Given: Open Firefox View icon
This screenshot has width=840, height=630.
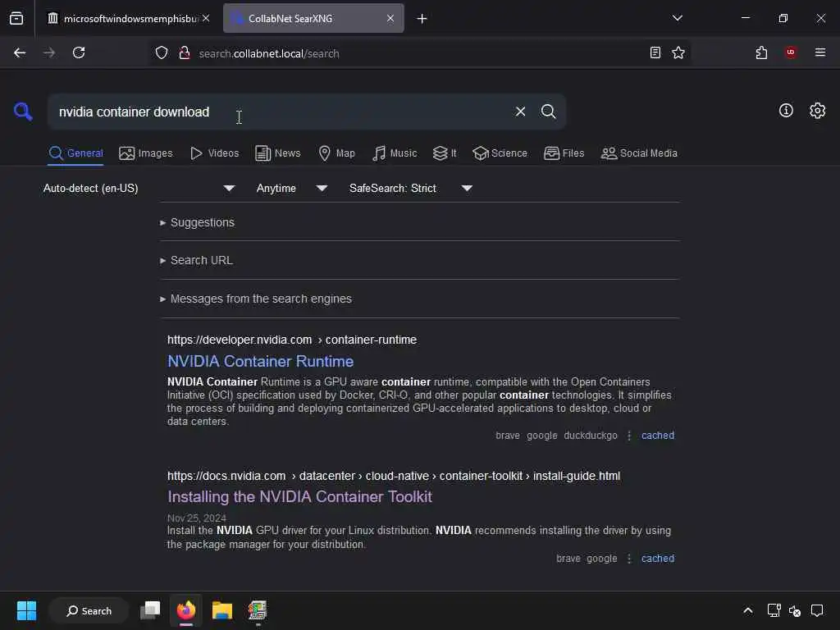Looking at the screenshot, I should pos(16,19).
